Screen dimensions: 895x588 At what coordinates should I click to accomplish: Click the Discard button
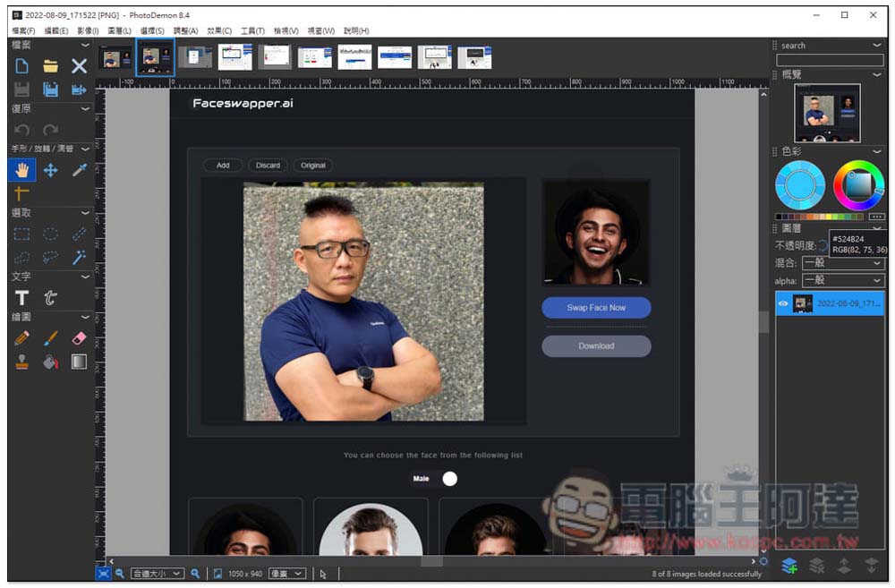pyautogui.click(x=268, y=165)
